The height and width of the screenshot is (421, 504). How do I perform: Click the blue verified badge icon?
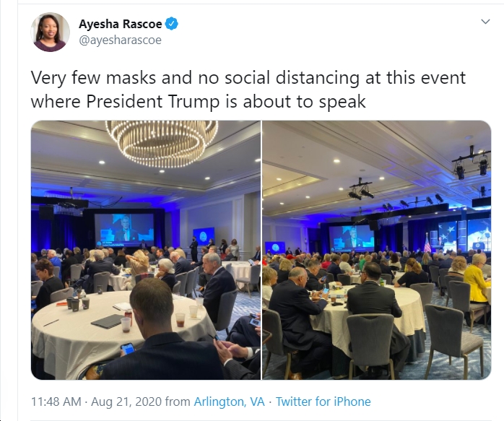[x=172, y=24]
